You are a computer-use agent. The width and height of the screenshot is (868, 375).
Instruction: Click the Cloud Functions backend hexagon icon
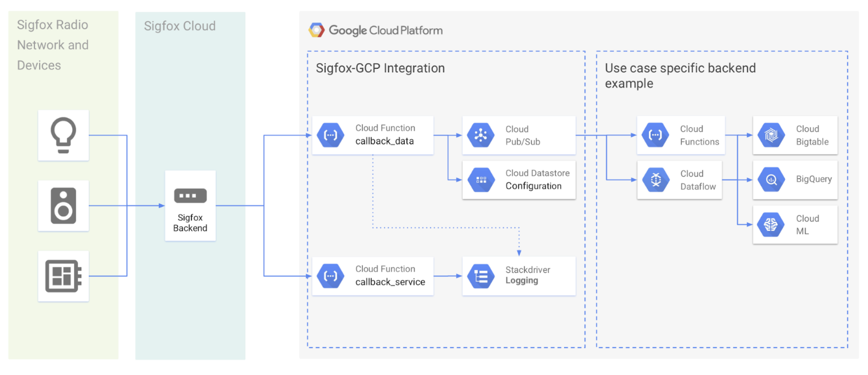tap(655, 135)
